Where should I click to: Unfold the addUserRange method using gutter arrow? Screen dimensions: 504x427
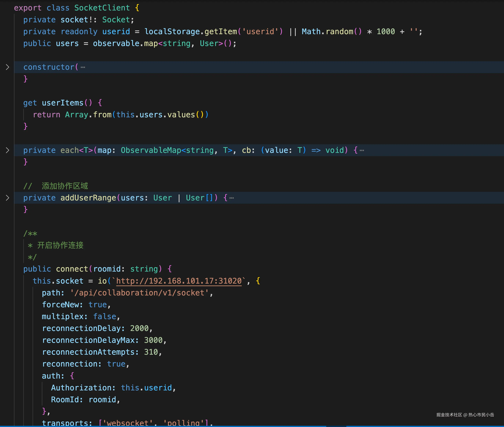tap(8, 198)
